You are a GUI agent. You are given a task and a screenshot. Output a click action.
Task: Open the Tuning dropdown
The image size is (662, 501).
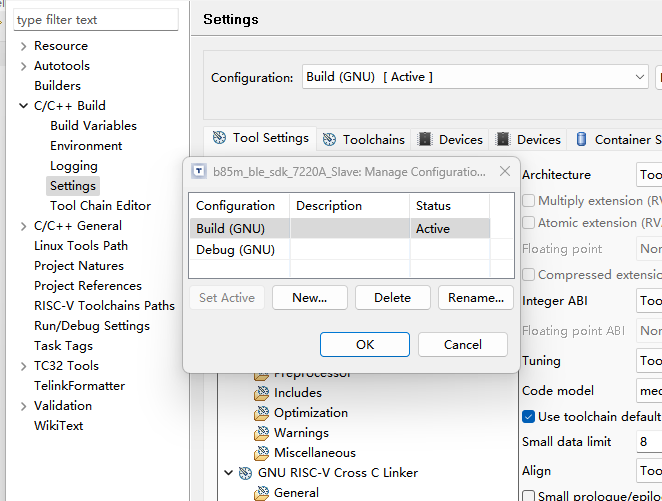click(x=649, y=360)
